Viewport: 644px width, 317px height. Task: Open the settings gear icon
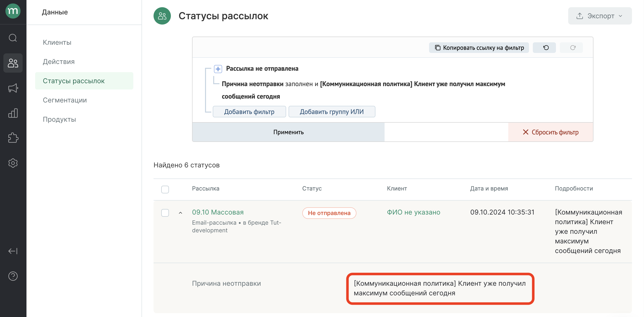[x=13, y=163]
